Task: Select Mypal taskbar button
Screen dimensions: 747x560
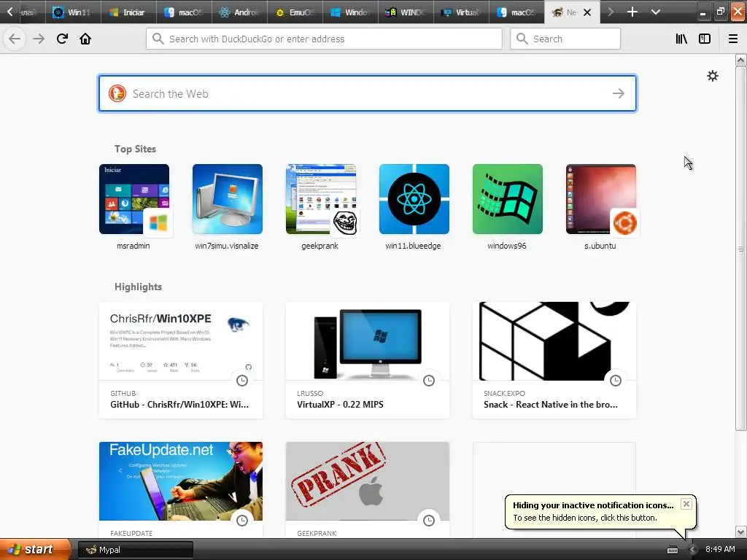Action: (x=135, y=550)
